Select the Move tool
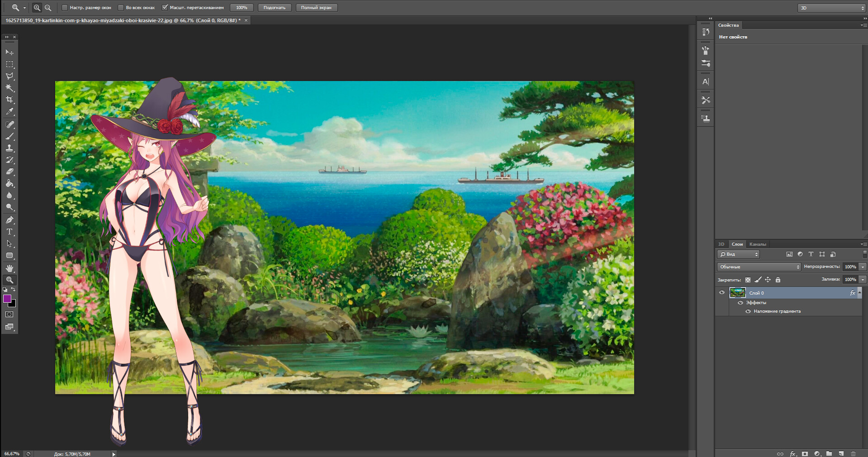Screen dimensions: 868x457 coord(9,52)
